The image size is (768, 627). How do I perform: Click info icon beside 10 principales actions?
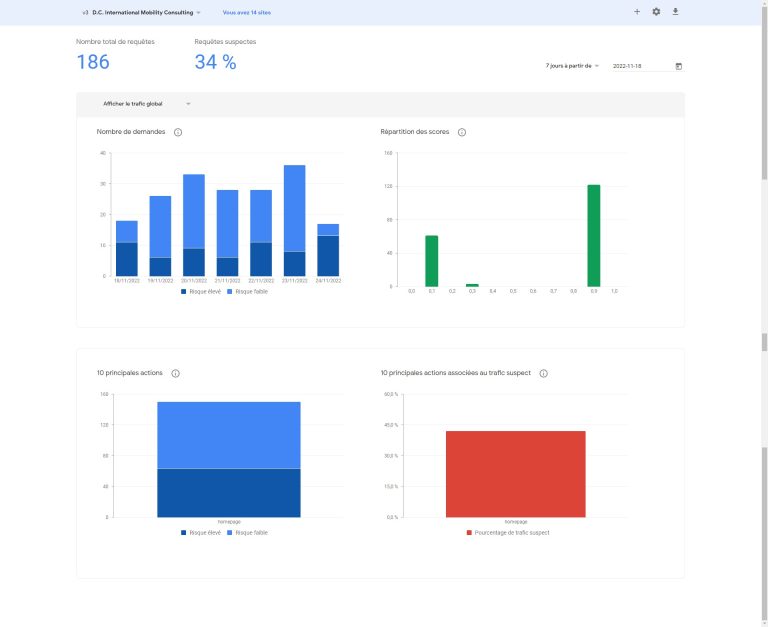coord(175,373)
